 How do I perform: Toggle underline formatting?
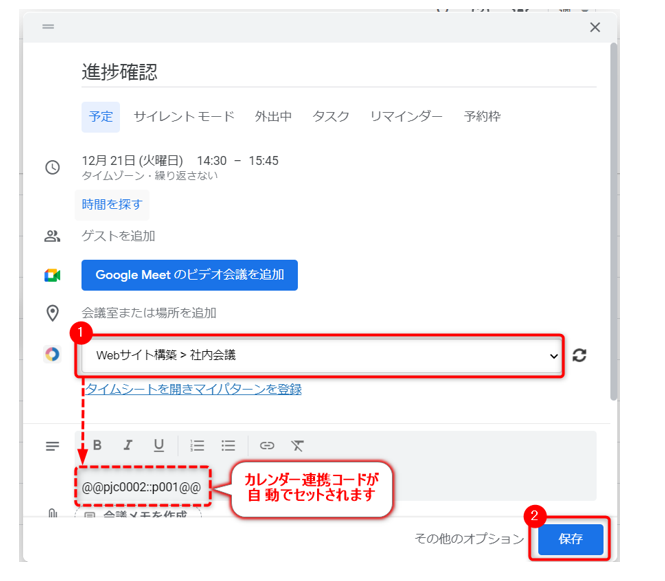[x=159, y=445]
